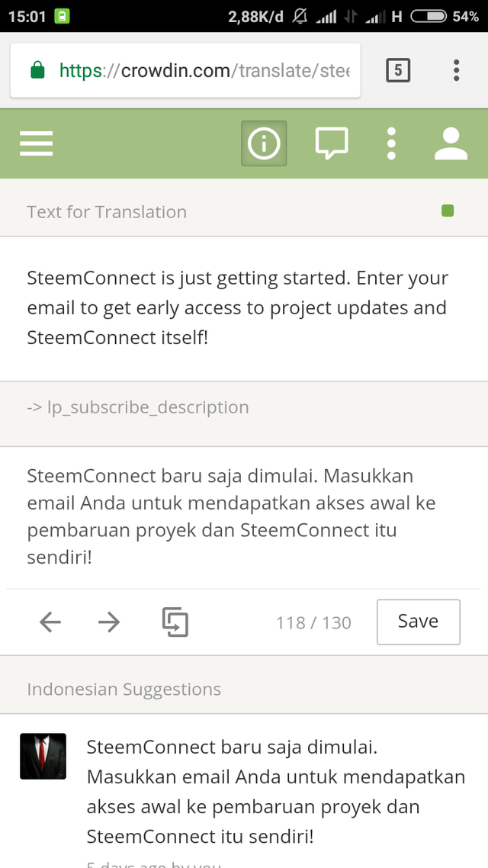Open Chrome three-dot overflow menu
The width and height of the screenshot is (488, 868).
pos(456,71)
